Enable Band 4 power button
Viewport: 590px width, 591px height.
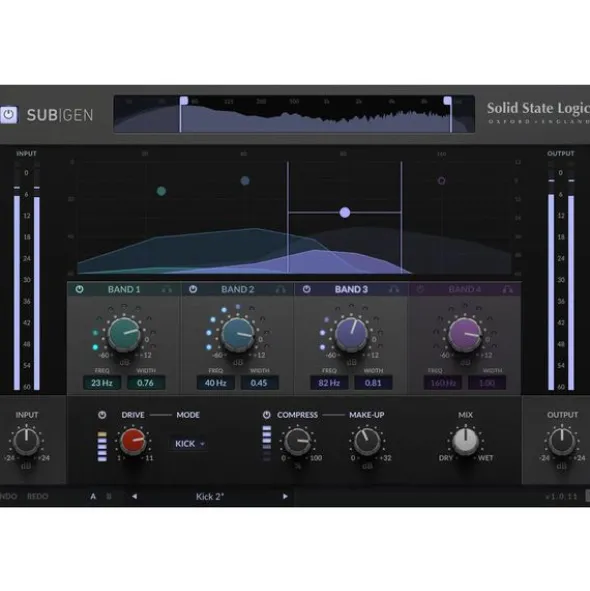tap(420, 289)
